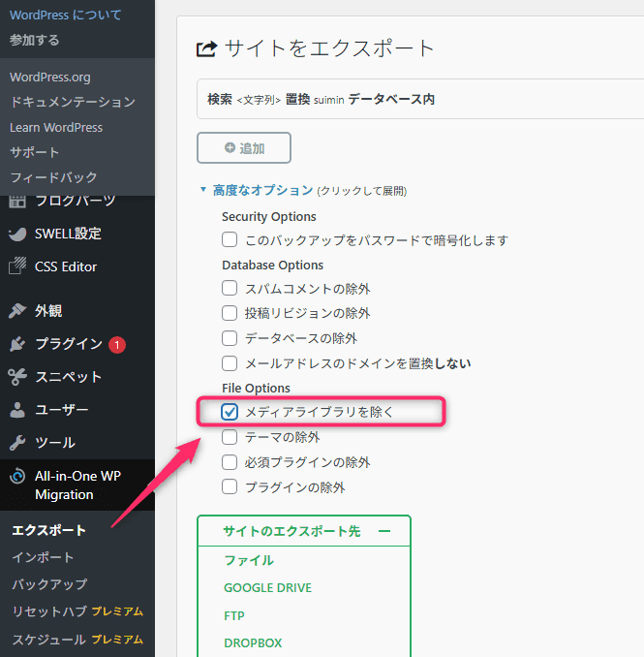Click the export icon beside サイトをエクスポート heading

pos(207,48)
